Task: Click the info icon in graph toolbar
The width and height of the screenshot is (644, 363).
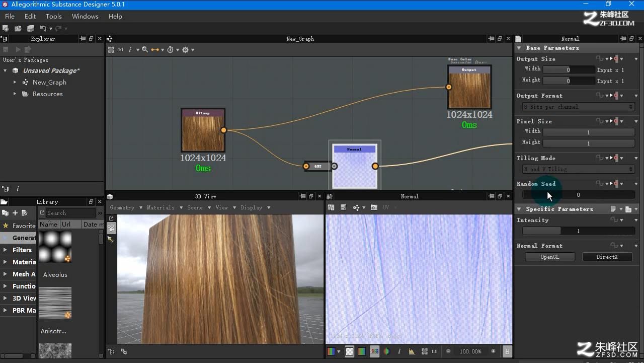Action: point(130,50)
